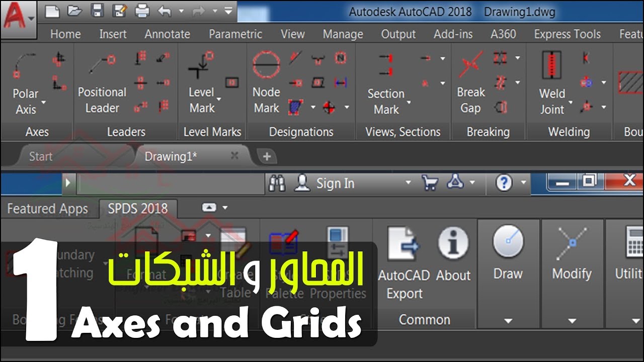Image resolution: width=644 pixels, height=362 pixels.
Task: Open the dropdown arrow beside the A360 triangle icon
Action: pyautogui.click(x=472, y=183)
